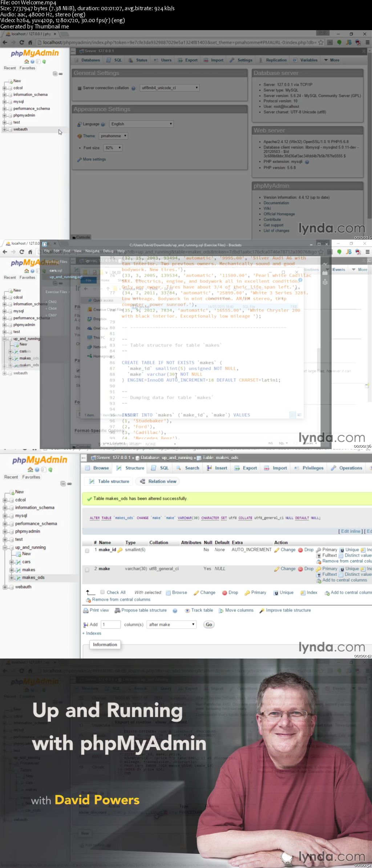The image size is (372, 868).
Task: Click the Relation view button
Action: pyautogui.click(x=158, y=481)
